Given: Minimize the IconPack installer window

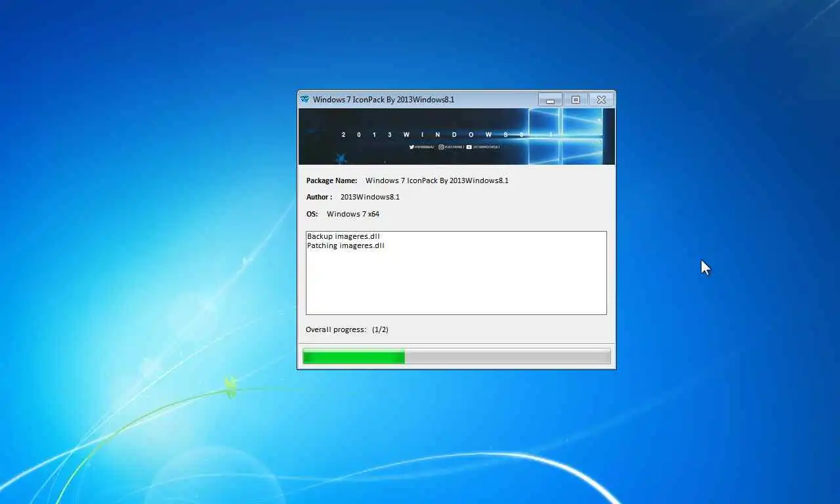Looking at the screenshot, I should 550,100.
